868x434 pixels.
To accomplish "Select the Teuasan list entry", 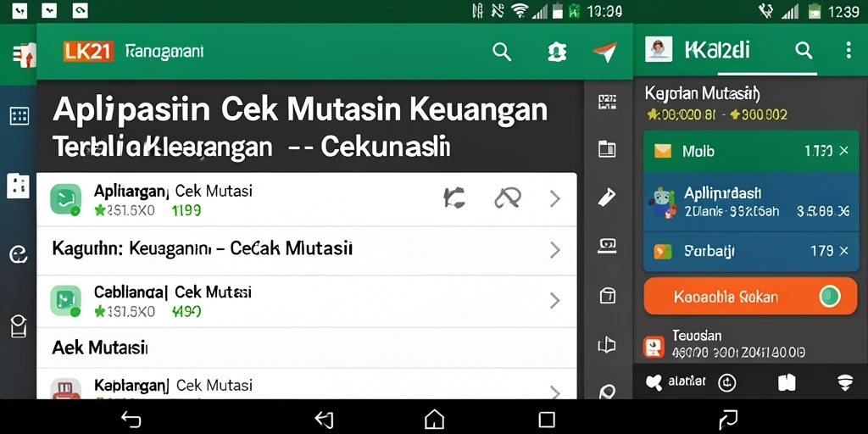I will point(750,344).
